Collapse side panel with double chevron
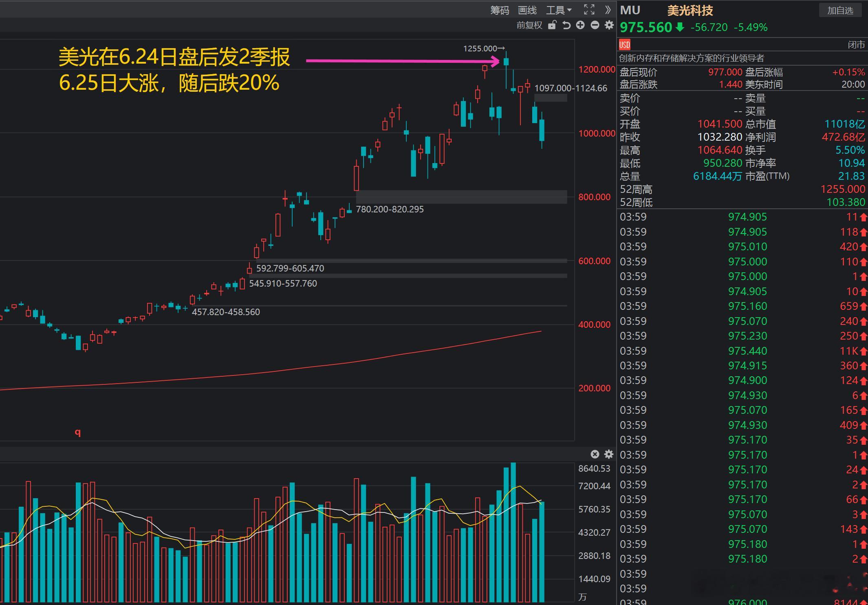868x605 pixels. tap(608, 10)
